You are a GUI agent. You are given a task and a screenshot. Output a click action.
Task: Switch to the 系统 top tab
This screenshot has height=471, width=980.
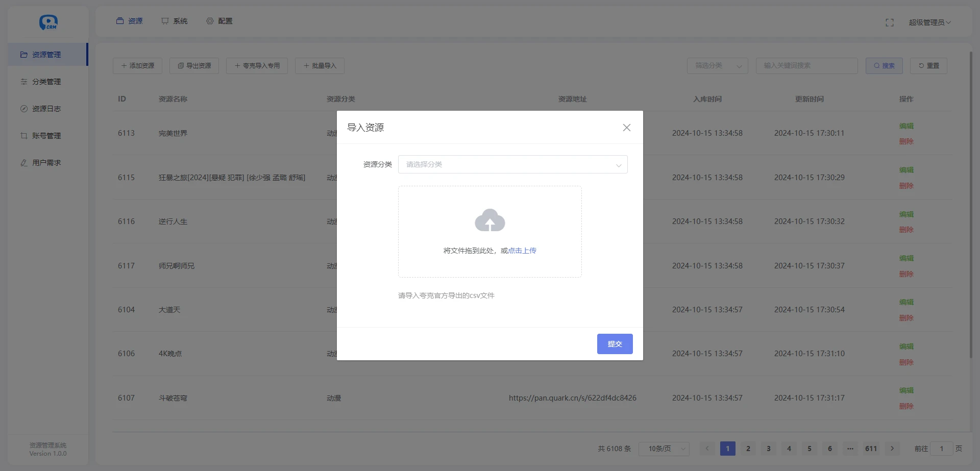point(175,21)
